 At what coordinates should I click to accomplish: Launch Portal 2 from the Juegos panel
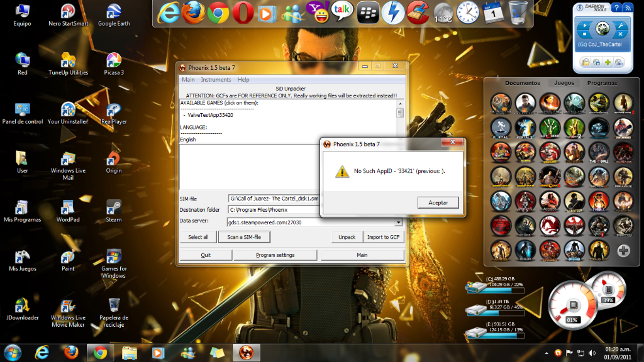click(x=525, y=128)
